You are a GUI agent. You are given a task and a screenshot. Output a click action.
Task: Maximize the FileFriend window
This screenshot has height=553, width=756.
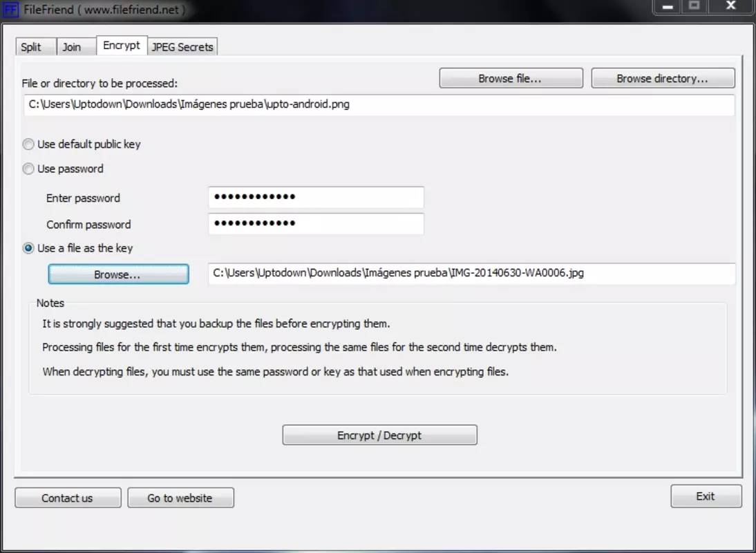(694, 6)
